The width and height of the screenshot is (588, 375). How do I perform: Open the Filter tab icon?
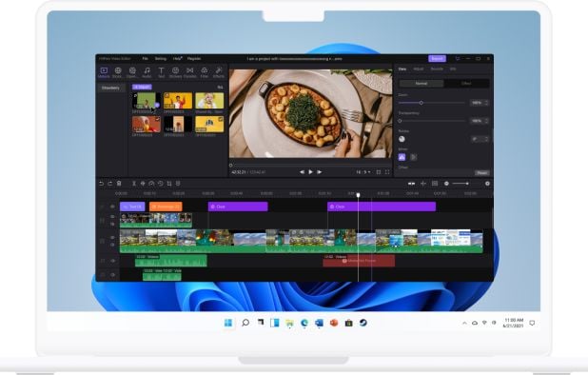(205, 72)
